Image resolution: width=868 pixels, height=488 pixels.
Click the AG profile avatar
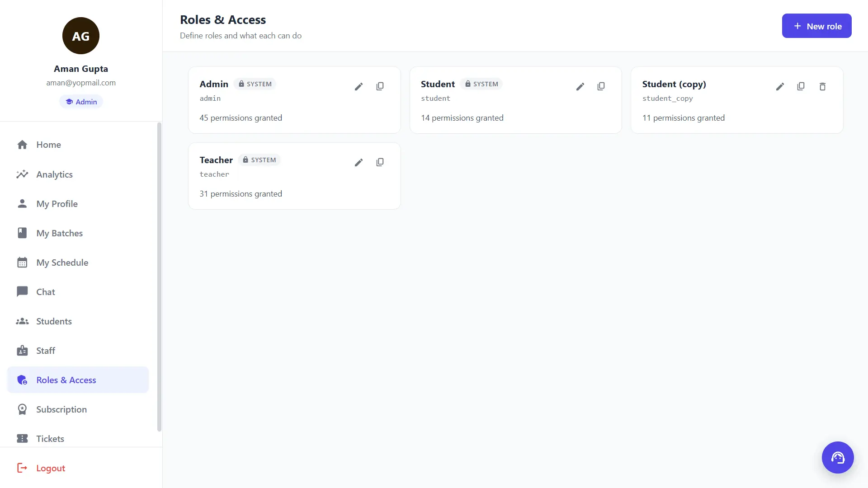click(x=81, y=36)
